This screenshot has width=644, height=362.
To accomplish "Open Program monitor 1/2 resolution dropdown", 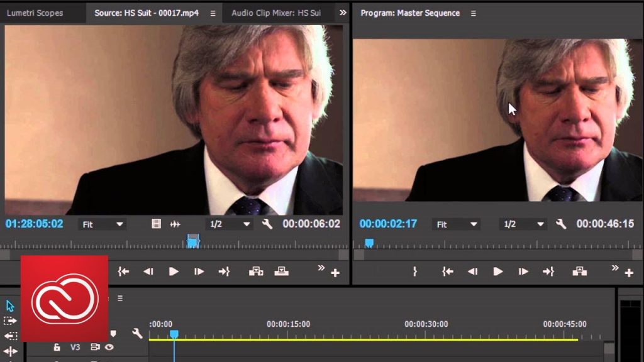I will click(523, 224).
